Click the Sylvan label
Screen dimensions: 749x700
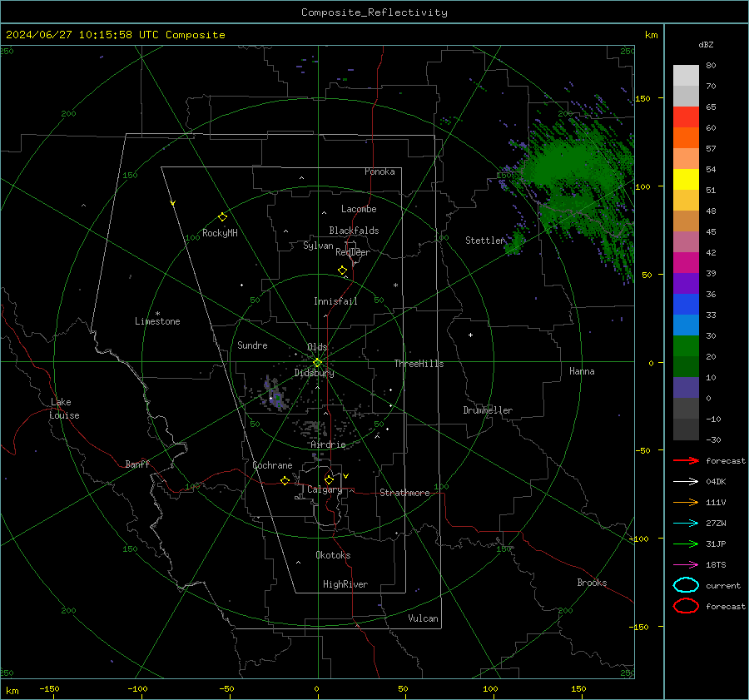318,246
